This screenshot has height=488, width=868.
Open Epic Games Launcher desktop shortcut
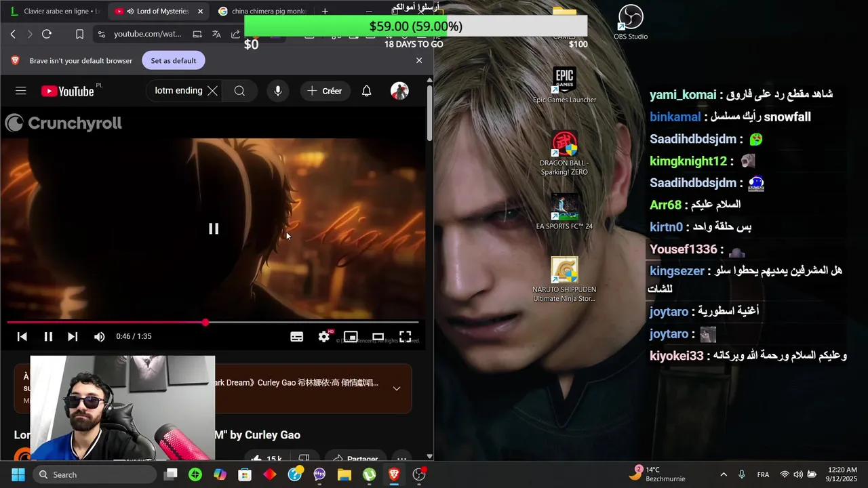[x=564, y=85]
